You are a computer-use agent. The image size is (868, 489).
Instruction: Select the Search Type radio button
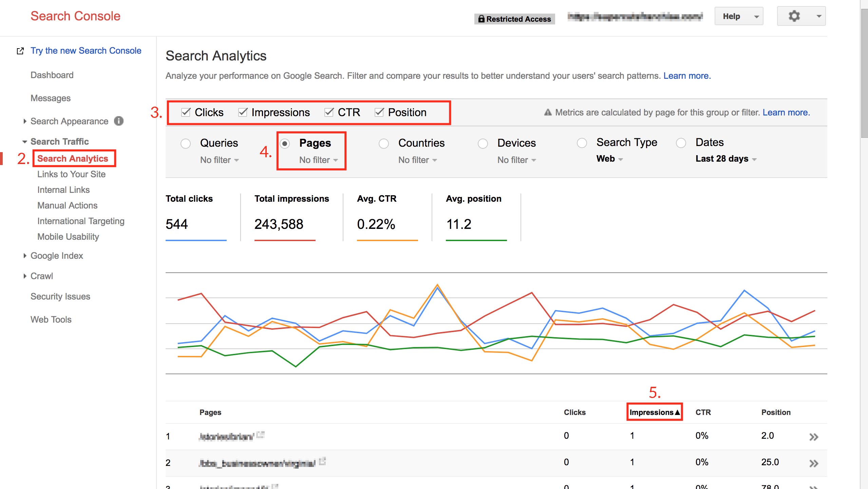582,143
